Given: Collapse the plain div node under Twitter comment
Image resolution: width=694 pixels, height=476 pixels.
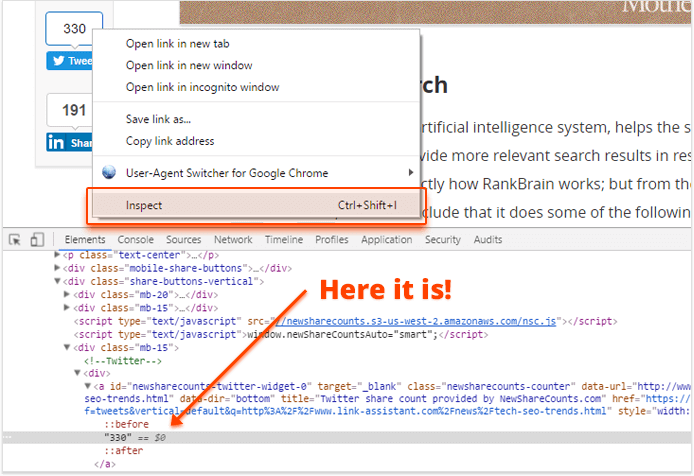Looking at the screenshot, I should coord(77,373).
